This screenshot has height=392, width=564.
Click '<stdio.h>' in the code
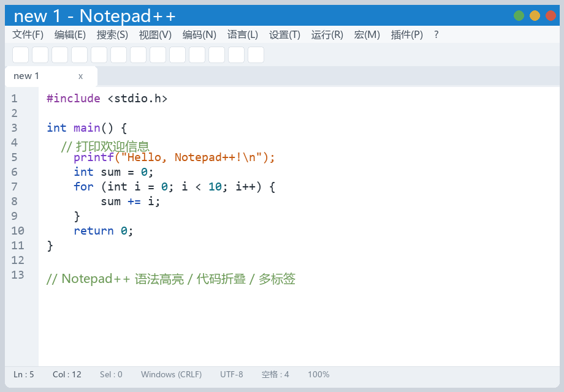pyautogui.click(x=137, y=99)
